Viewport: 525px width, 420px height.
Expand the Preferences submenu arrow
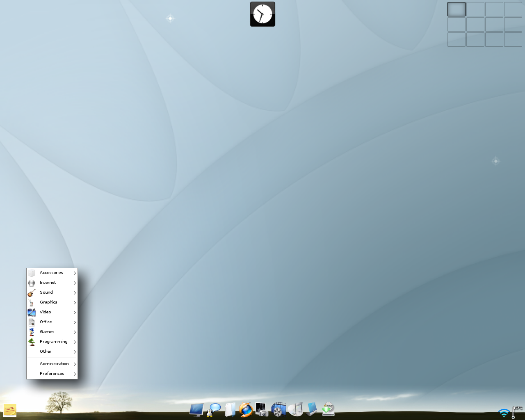click(75, 374)
